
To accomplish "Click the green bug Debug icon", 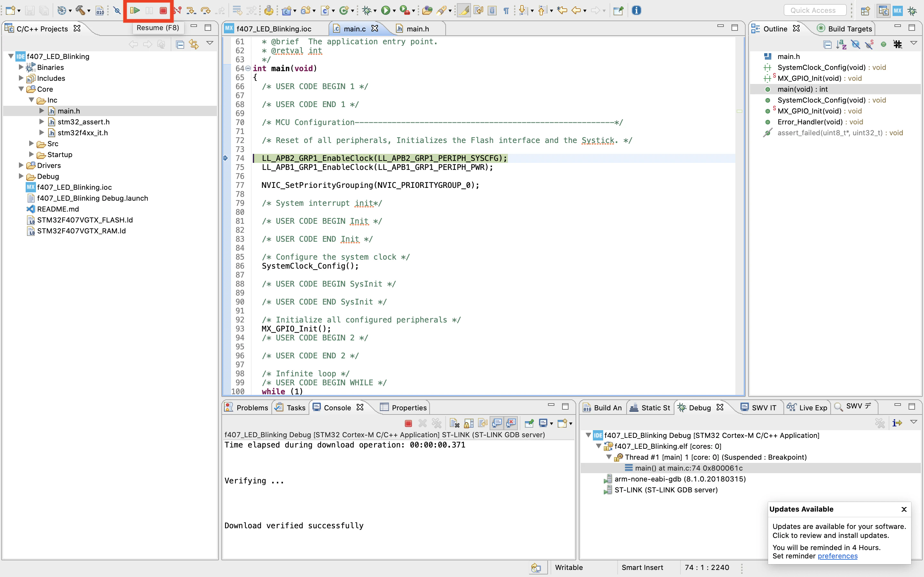I will point(366,10).
